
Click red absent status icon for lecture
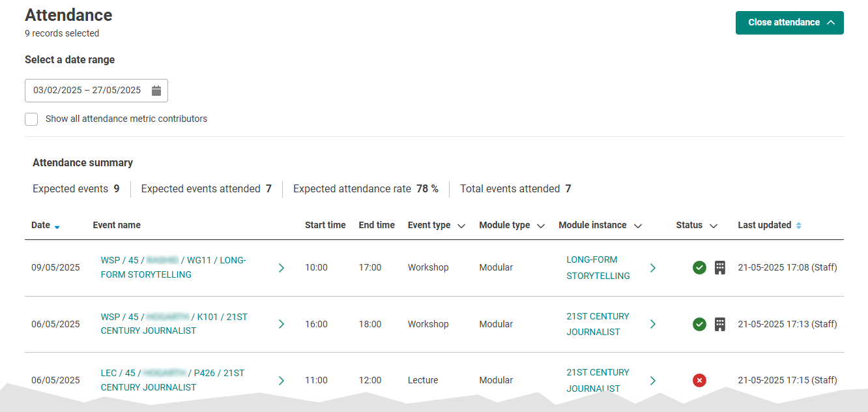699,380
